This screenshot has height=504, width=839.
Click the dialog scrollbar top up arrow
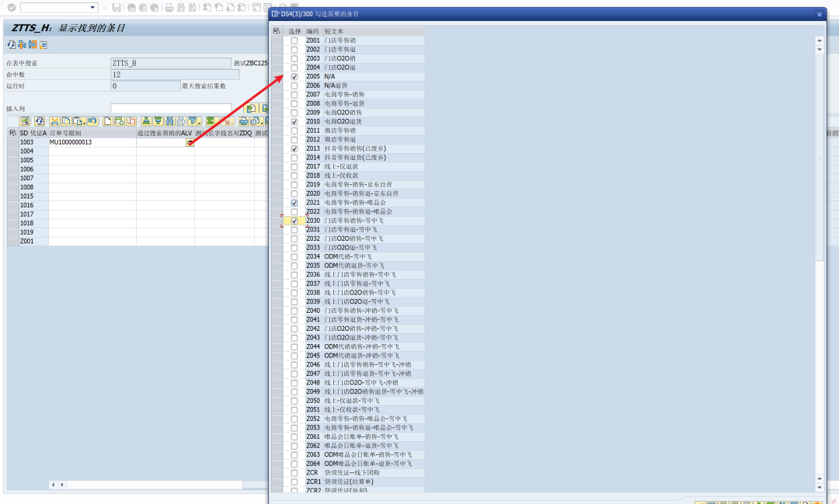click(820, 40)
